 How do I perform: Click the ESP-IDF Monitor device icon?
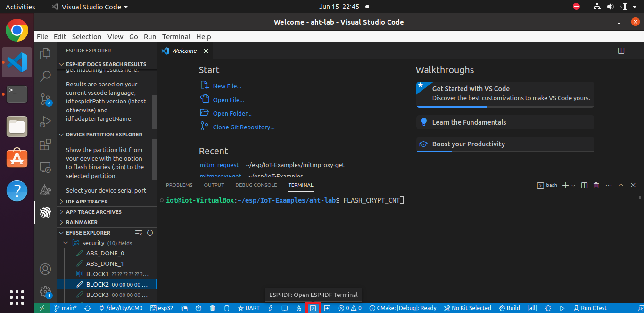click(285, 308)
